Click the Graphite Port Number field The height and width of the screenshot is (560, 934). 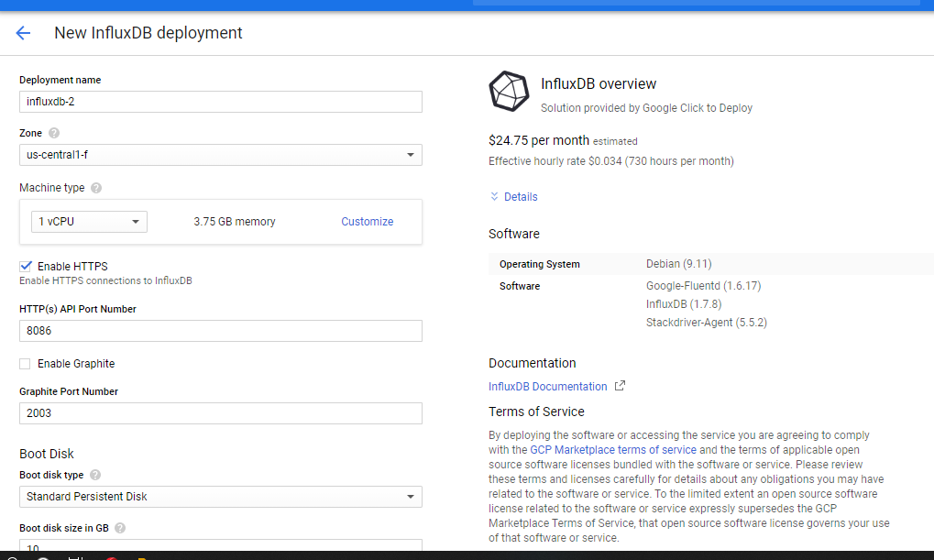click(220, 413)
